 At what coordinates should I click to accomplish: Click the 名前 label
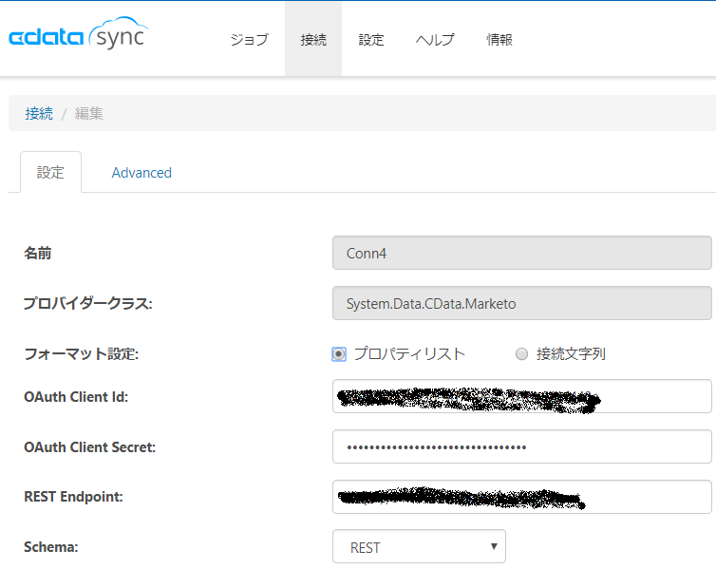pyautogui.click(x=37, y=253)
